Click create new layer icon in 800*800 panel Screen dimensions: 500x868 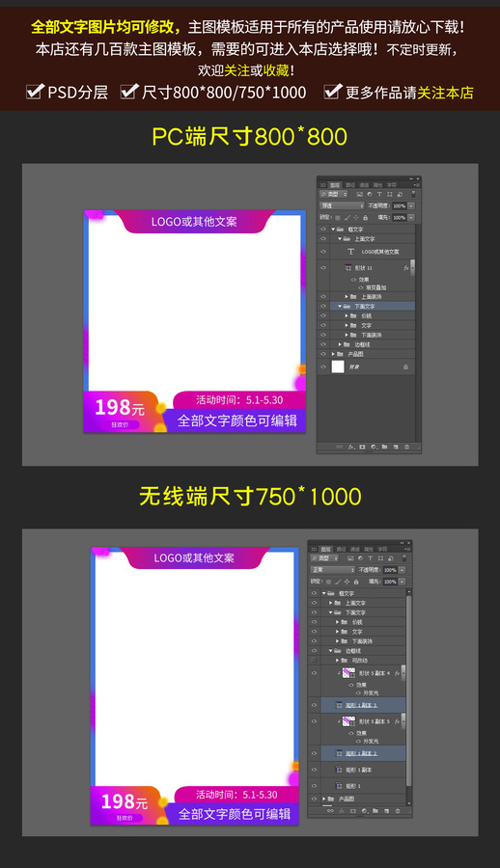pyautogui.click(x=396, y=447)
